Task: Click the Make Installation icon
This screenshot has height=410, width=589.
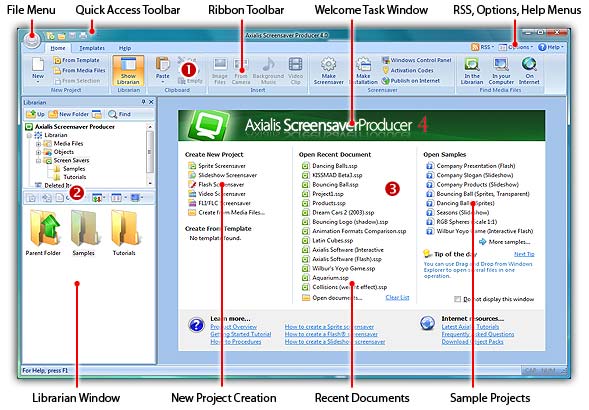Action: pos(363,65)
